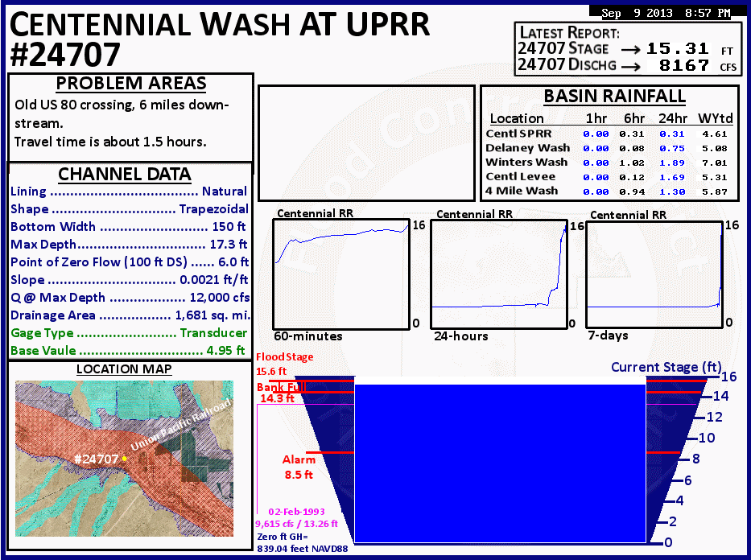Click the Base Vaule 4.95 ft row

click(128, 351)
